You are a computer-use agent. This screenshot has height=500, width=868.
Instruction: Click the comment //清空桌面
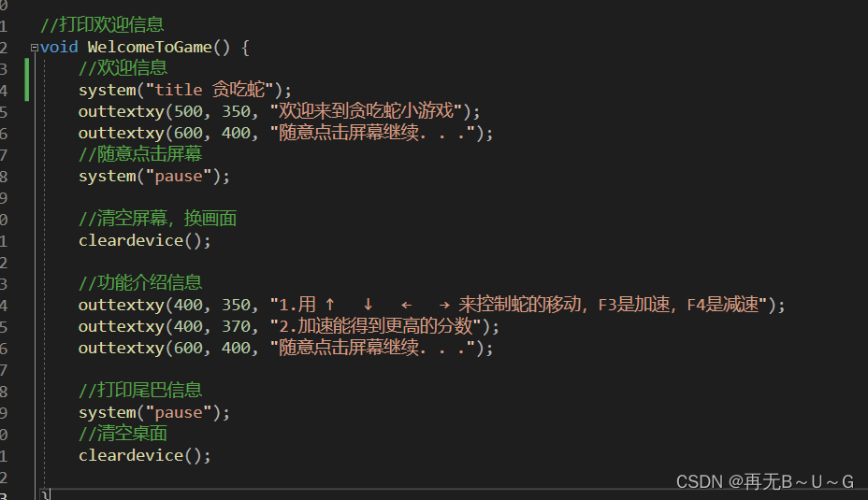123,434
